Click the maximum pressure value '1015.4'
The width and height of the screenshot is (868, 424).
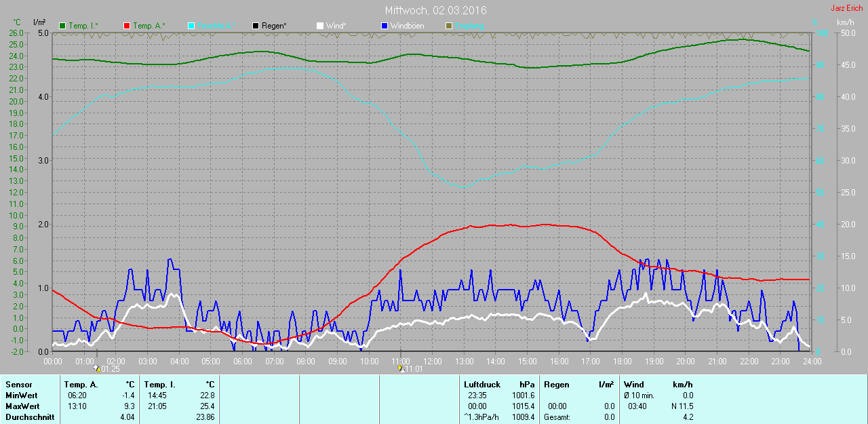(x=523, y=406)
